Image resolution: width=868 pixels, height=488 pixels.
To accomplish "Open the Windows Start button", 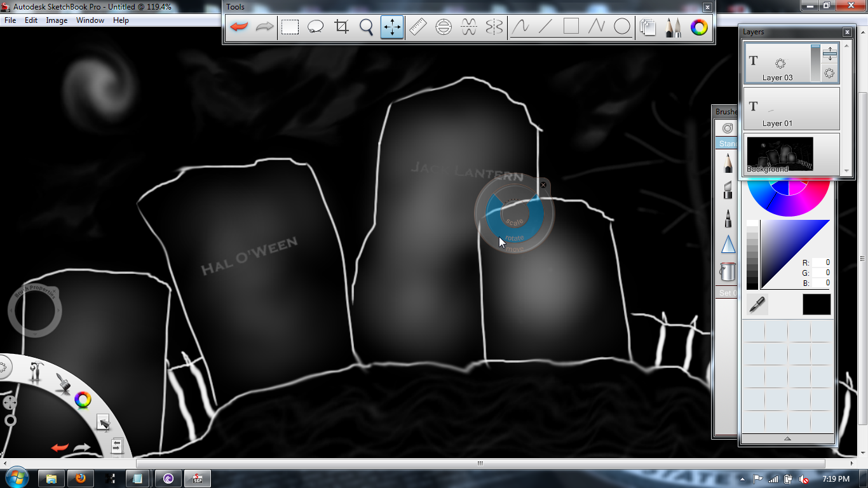I will click(16, 478).
